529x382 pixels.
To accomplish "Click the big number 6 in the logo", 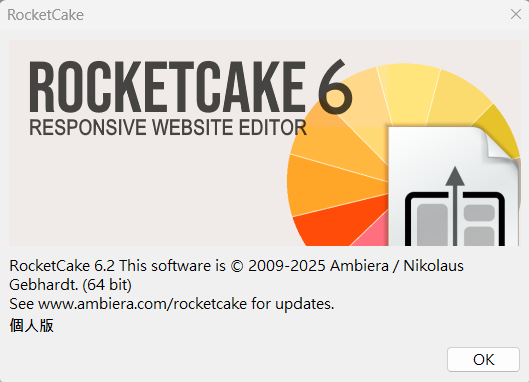I will click(335, 87).
